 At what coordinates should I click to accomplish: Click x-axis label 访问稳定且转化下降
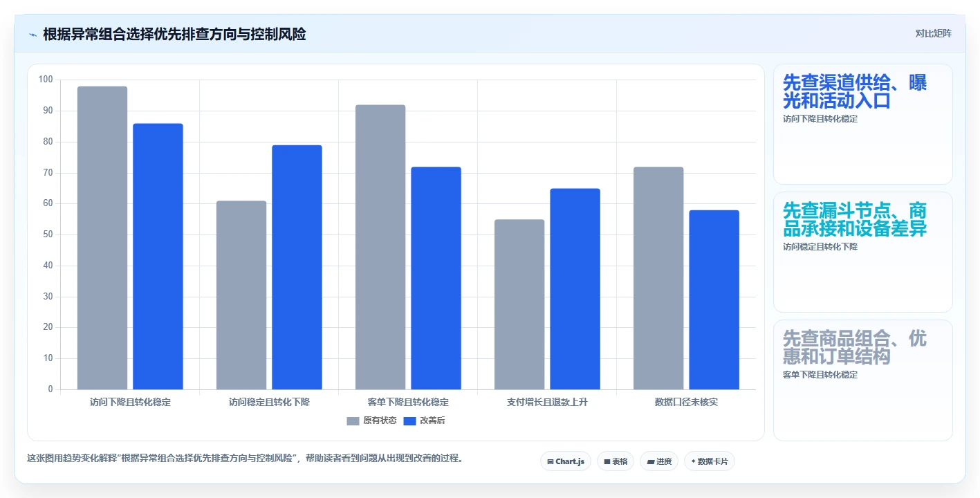coord(269,402)
